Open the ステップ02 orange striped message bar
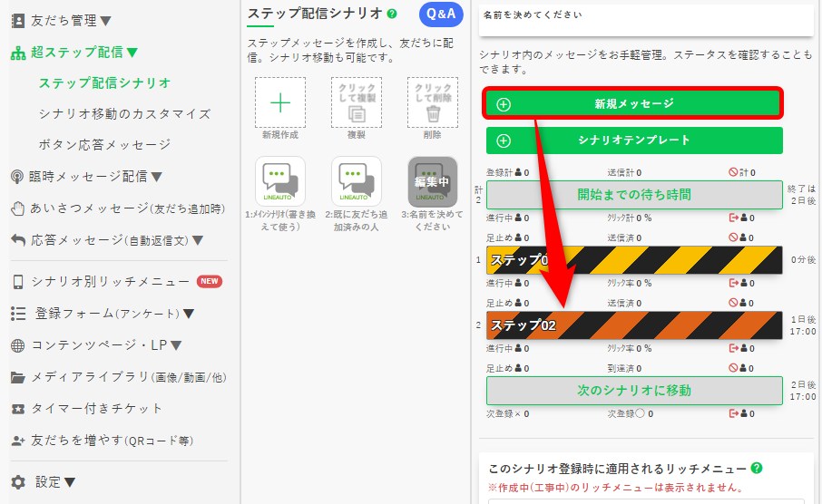The image size is (822, 504). click(x=634, y=325)
